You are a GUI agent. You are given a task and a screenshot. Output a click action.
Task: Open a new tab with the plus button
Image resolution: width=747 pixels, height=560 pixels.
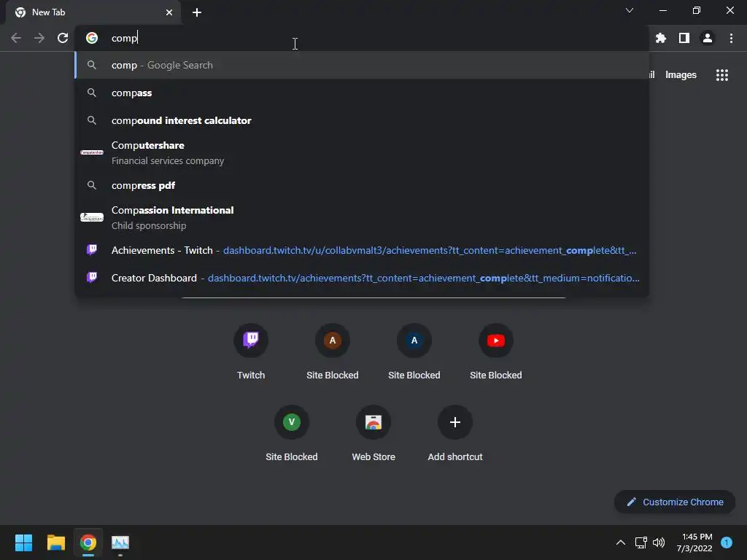pyautogui.click(x=197, y=12)
